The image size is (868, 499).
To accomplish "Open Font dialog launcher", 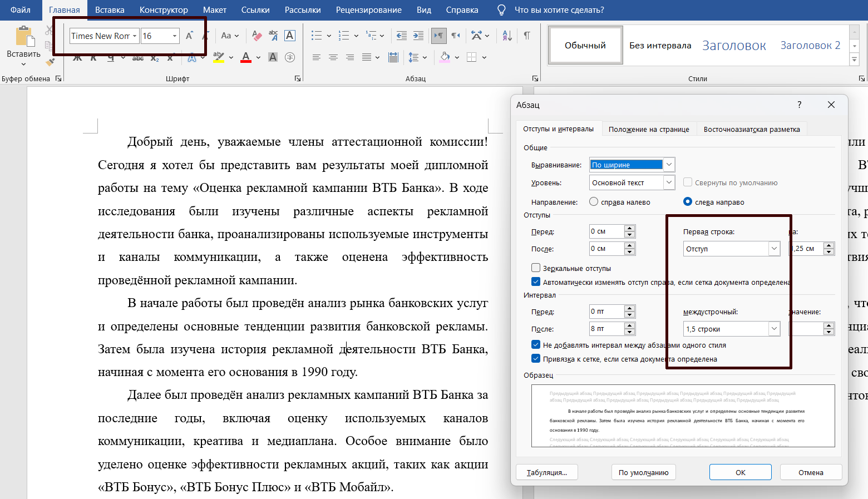I will click(x=298, y=79).
